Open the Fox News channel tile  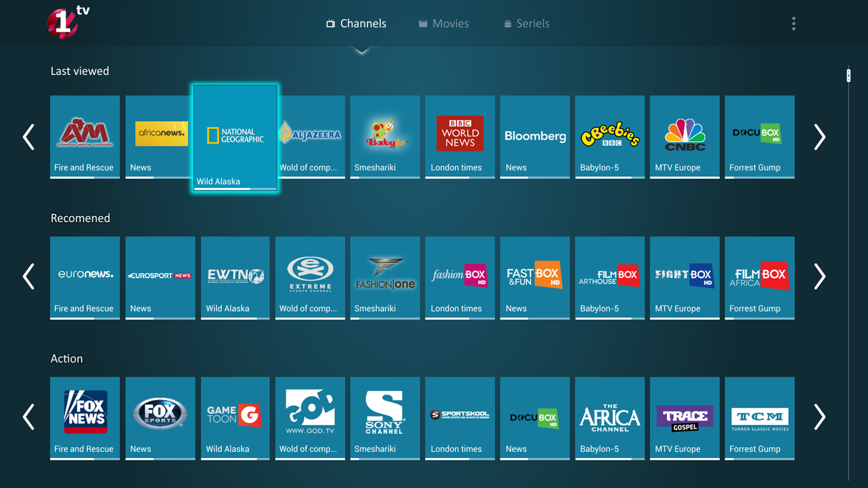point(85,418)
